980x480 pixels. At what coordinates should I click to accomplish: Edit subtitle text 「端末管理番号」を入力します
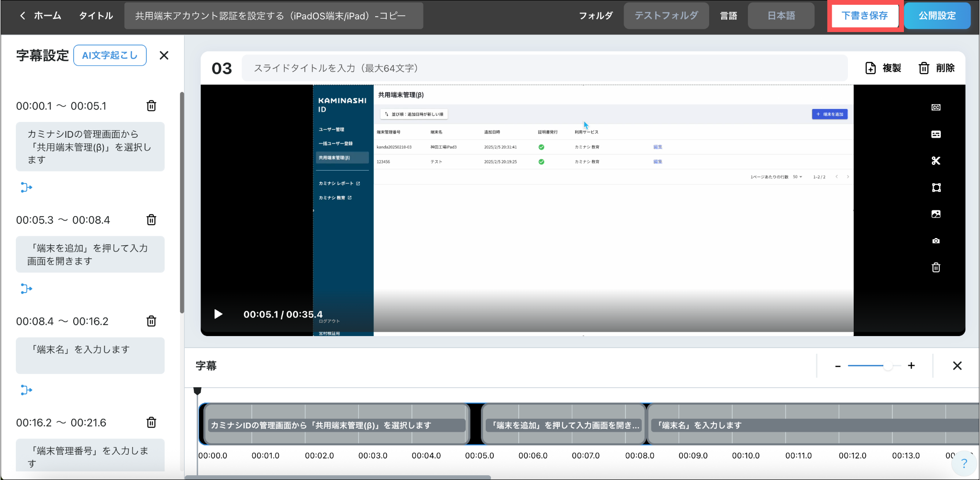click(x=90, y=456)
